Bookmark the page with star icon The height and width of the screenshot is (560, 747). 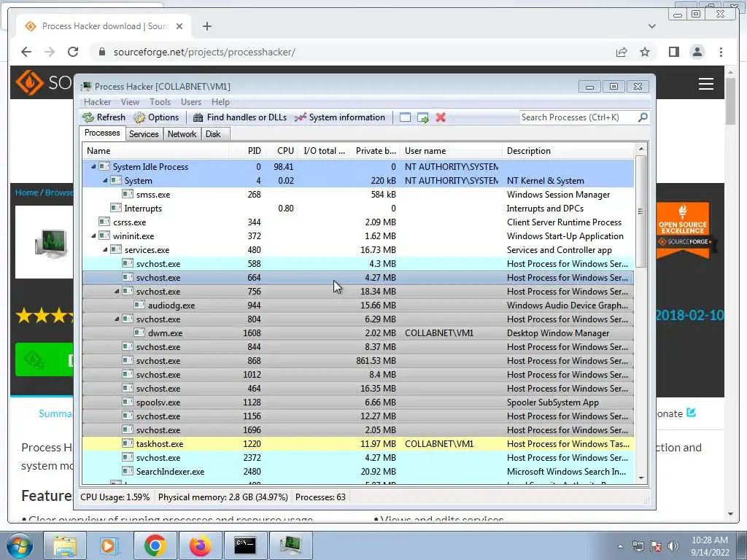pos(645,52)
